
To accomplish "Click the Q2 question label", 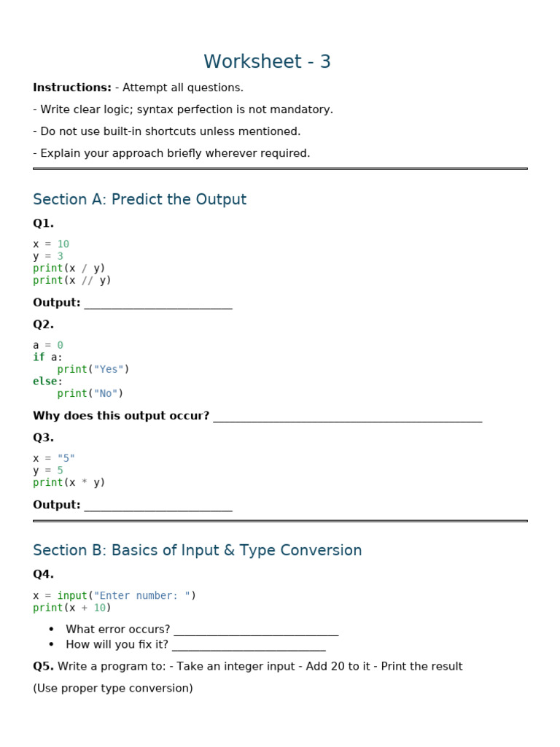I will point(43,325).
